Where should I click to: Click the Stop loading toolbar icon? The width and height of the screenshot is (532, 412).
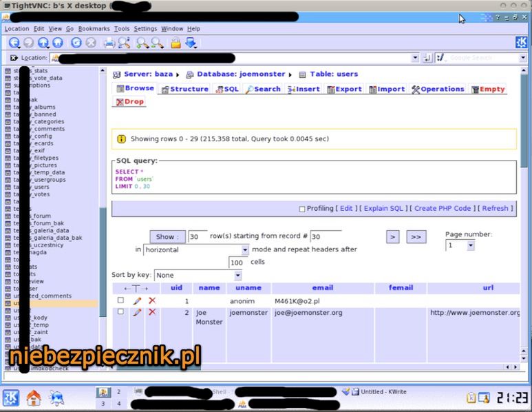[x=91, y=43]
